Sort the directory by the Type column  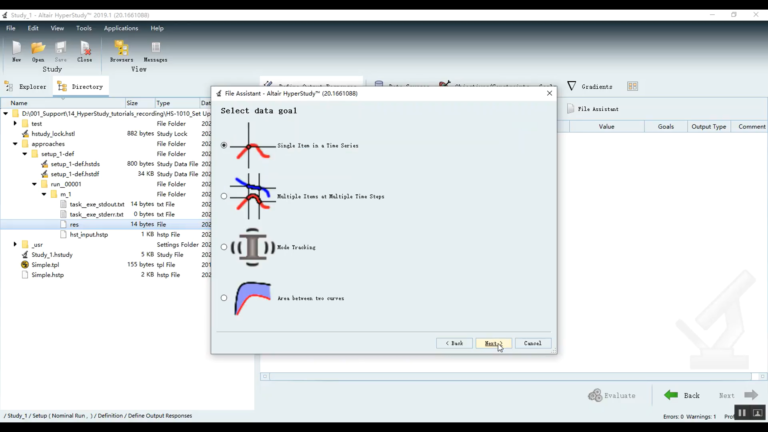tap(176, 103)
